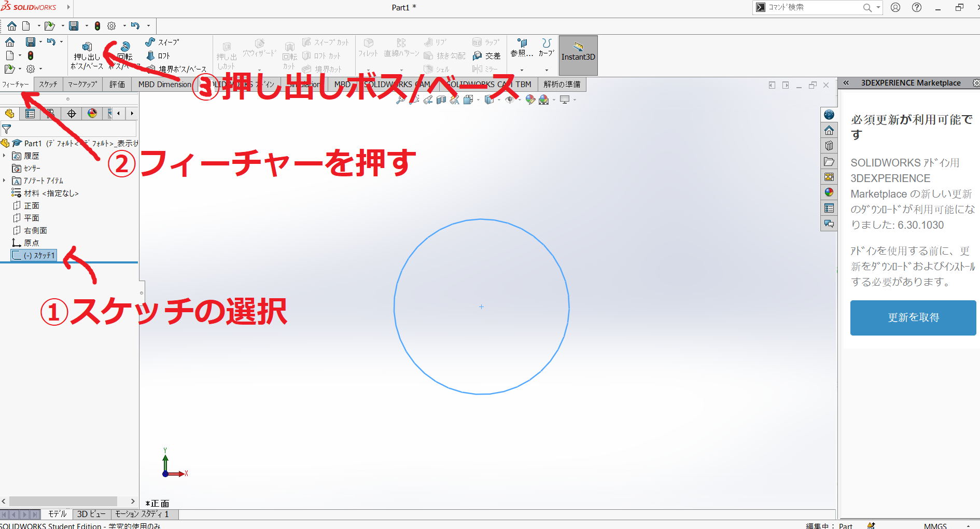This screenshot has width=980, height=529.
Task: Open the Options gear in the top toolbar
Action: tap(111, 25)
